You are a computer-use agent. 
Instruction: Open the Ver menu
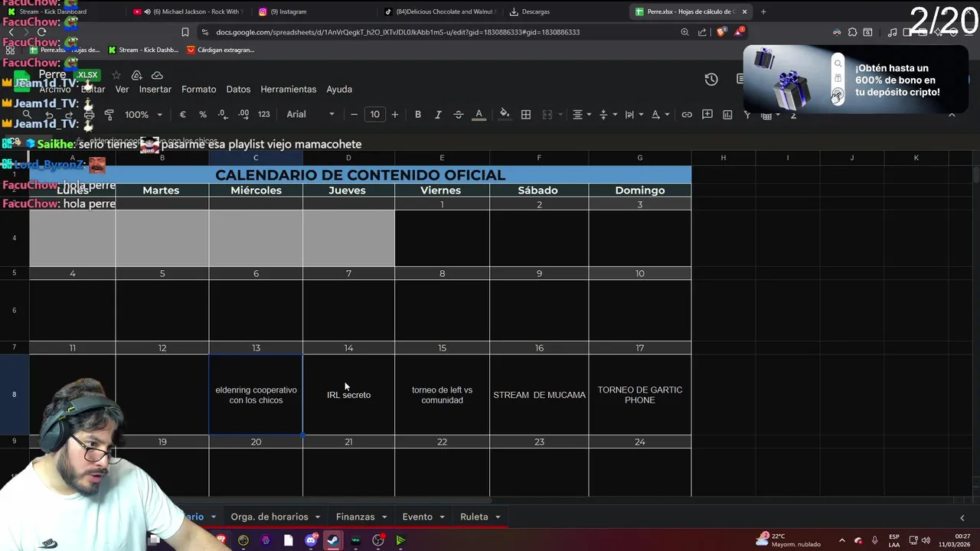coord(122,90)
